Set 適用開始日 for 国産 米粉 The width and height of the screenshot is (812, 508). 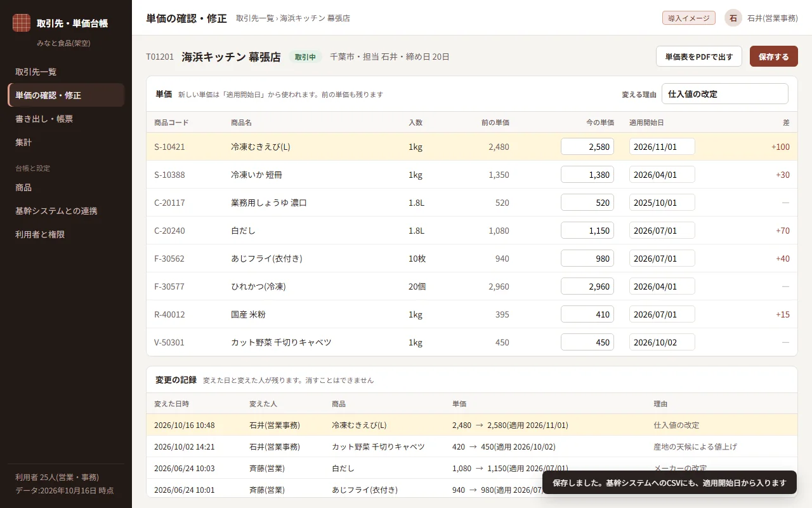coord(662,314)
